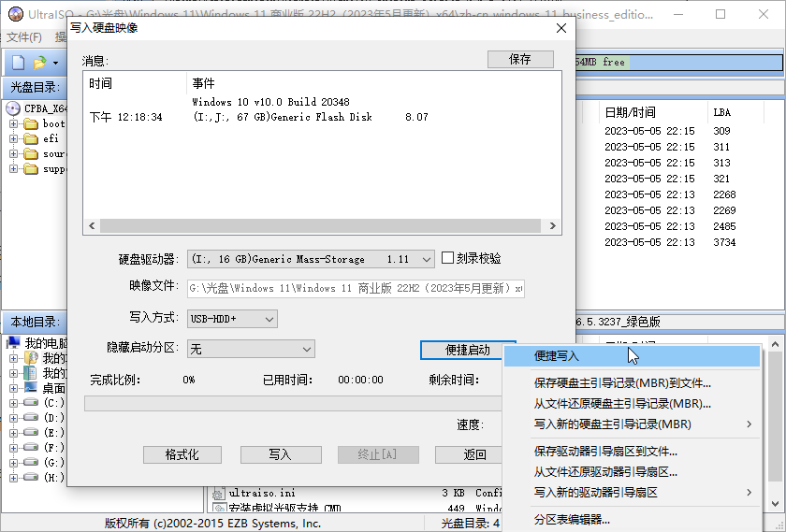Click the New file toolbar icon

tap(18, 63)
